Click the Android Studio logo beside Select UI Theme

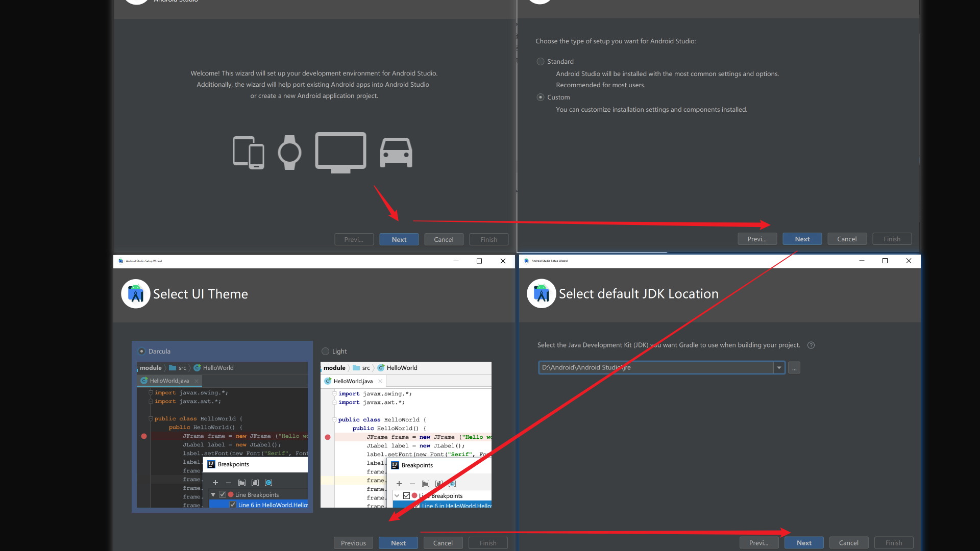136,294
